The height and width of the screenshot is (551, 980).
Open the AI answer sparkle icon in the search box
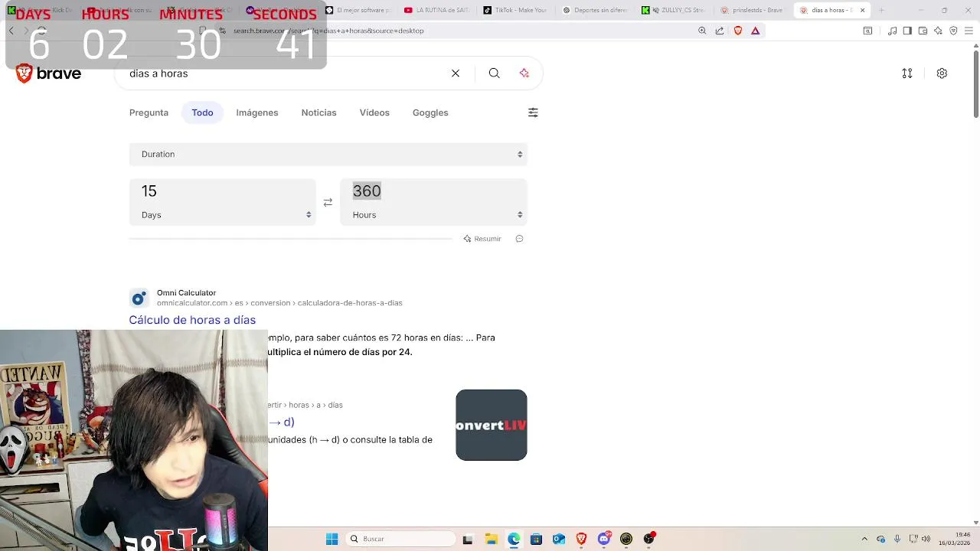tap(524, 73)
